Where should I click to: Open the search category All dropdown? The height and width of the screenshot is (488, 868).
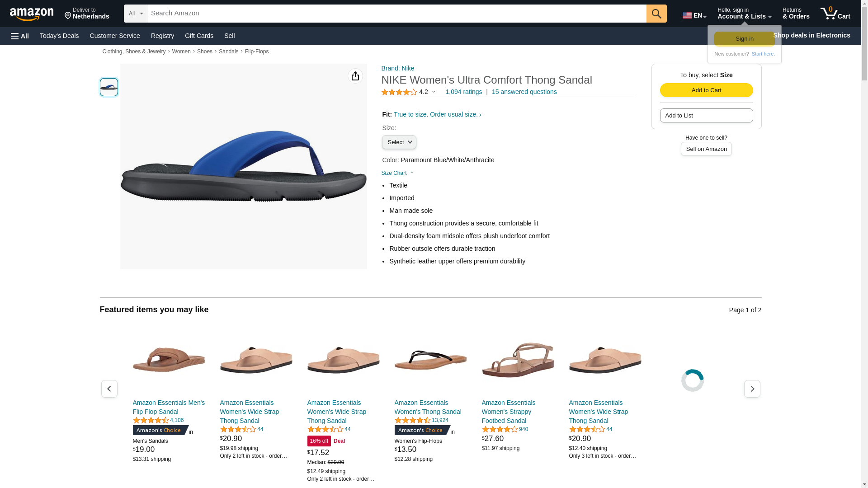(136, 14)
